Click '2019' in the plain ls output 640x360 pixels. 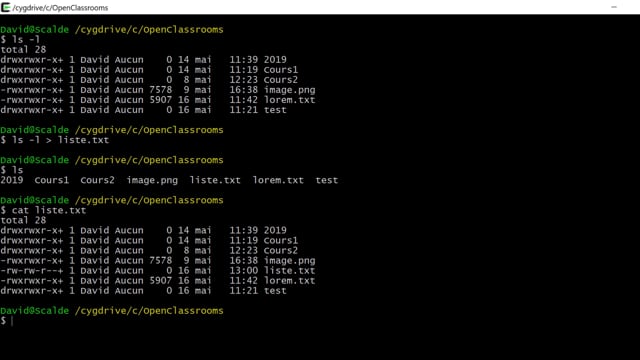click(12, 180)
